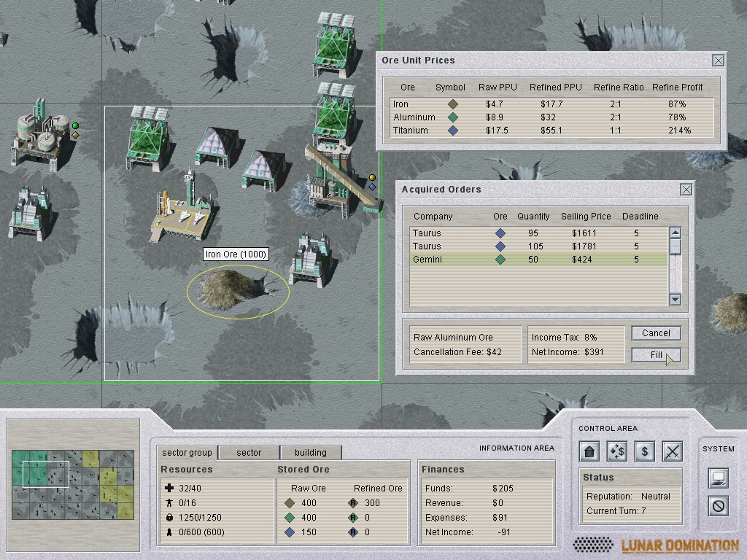Close the Acquired Orders window
The height and width of the screenshot is (560, 747).
click(686, 190)
